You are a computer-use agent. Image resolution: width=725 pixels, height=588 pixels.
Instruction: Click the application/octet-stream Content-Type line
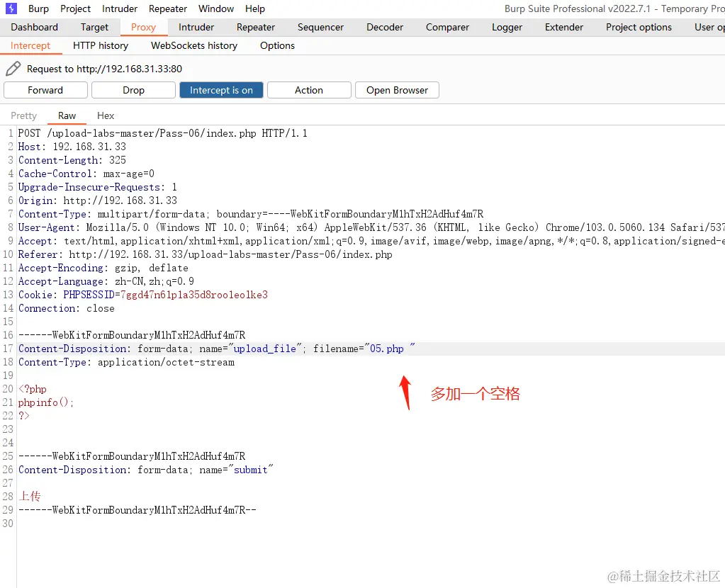(126, 362)
